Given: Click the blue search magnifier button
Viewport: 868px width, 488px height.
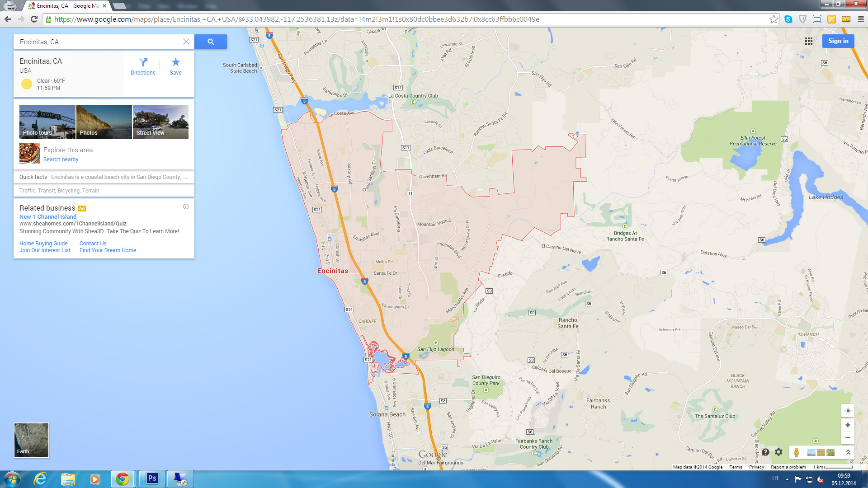Looking at the screenshot, I should 211,42.
